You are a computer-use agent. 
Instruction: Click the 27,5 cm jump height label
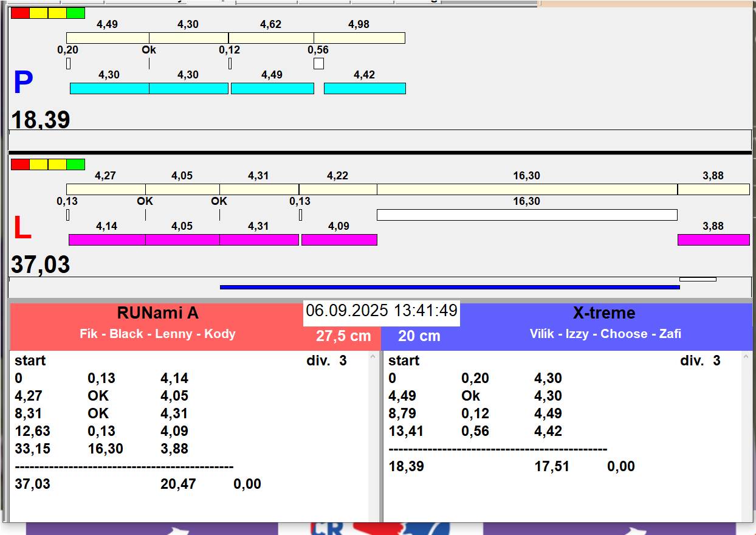pos(343,336)
